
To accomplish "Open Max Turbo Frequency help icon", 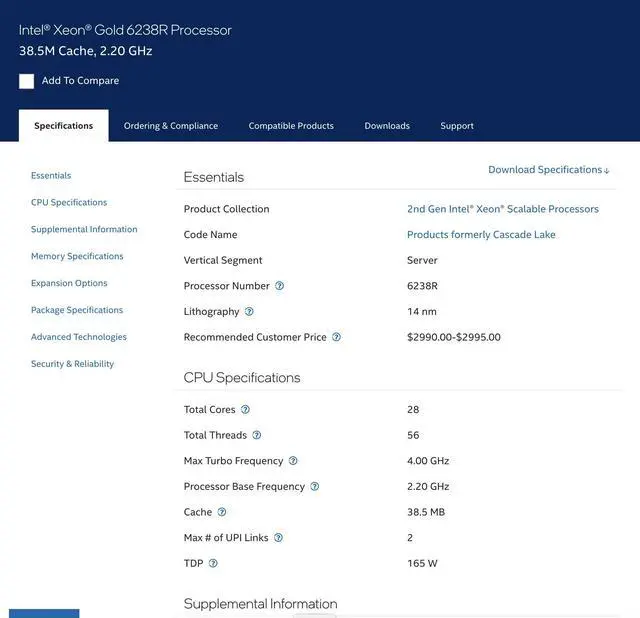I will [x=293, y=461].
